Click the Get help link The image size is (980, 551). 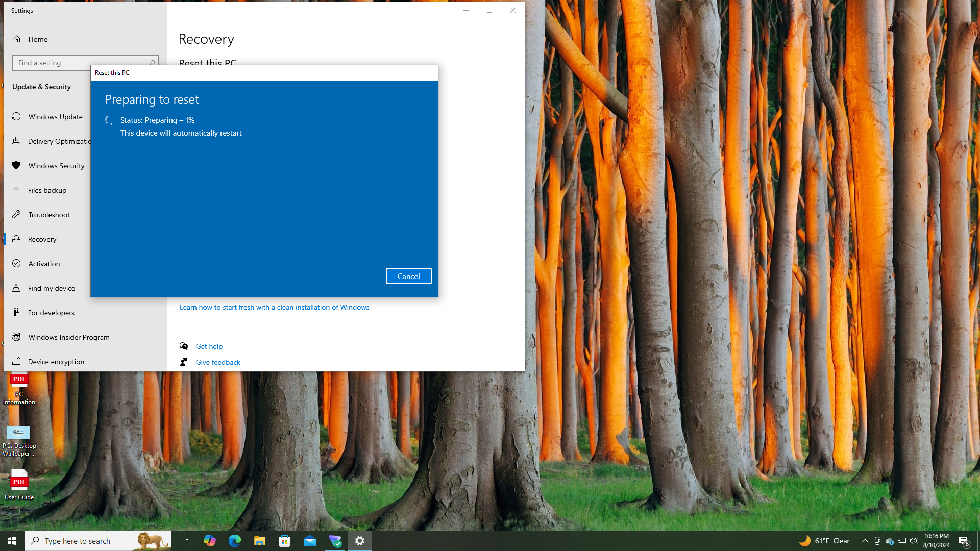[x=209, y=346]
